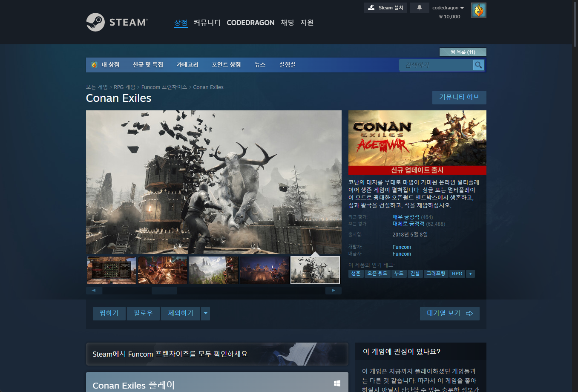The image size is (578, 392).
Task: Click the codedragon profile avatar
Action: (x=479, y=10)
